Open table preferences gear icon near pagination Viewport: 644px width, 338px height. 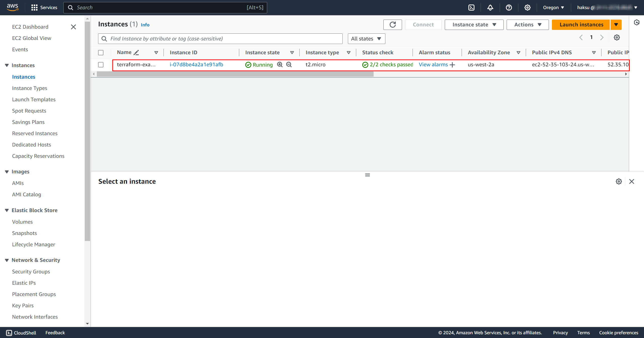617,38
